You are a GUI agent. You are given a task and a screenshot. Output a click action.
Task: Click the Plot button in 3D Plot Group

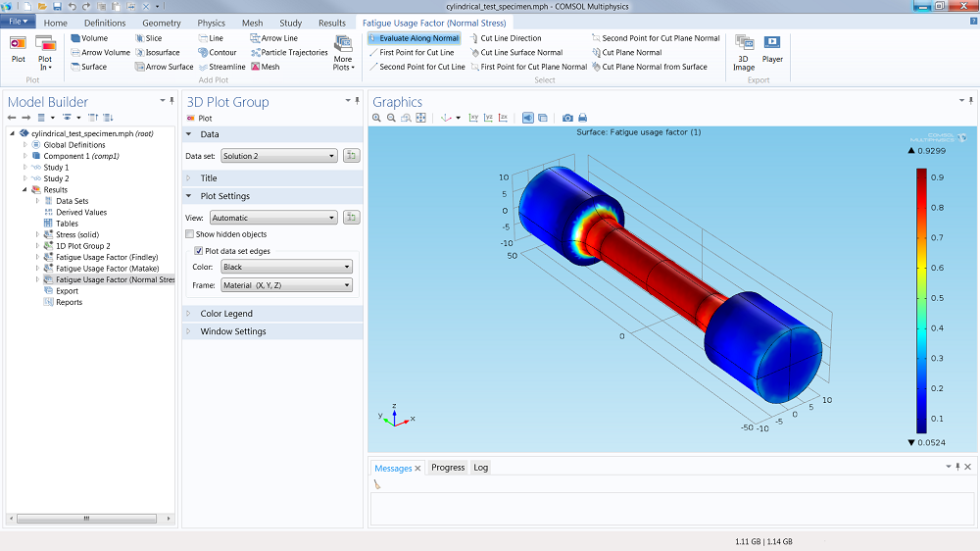coord(199,118)
